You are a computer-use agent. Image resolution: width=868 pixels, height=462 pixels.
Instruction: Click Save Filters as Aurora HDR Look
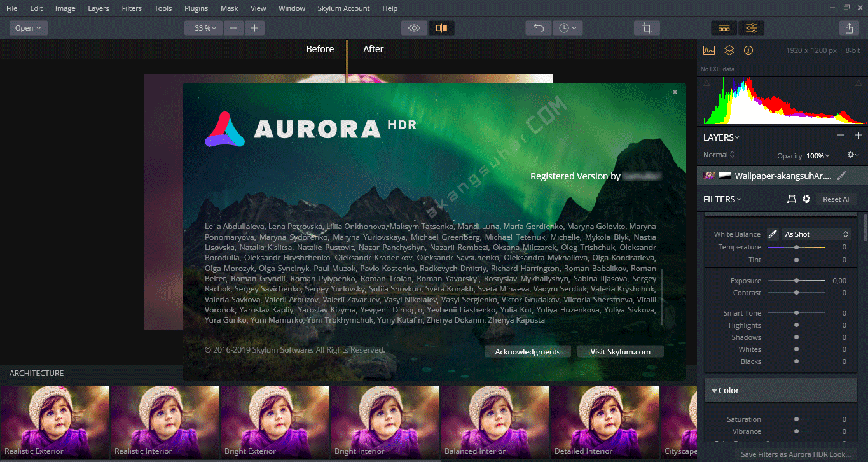pos(796,454)
